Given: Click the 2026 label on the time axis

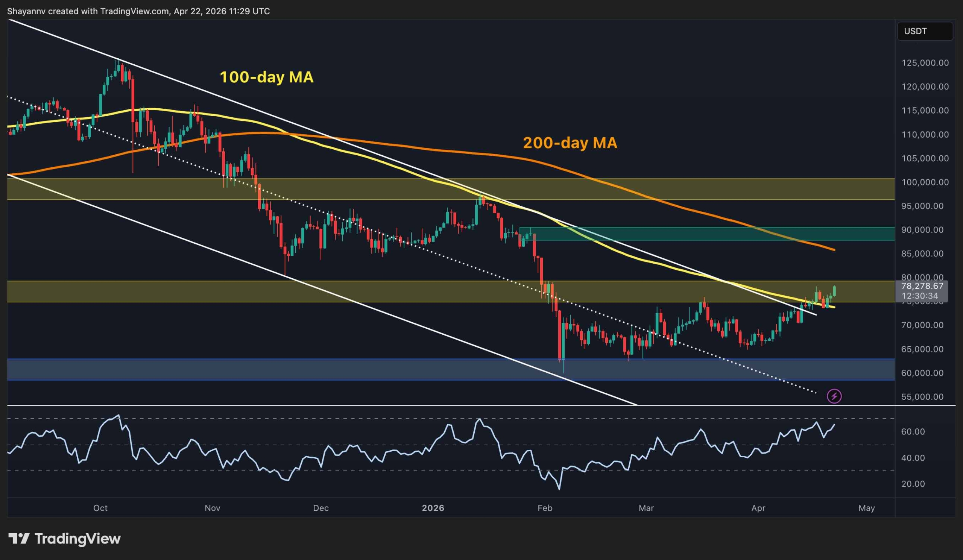Looking at the screenshot, I should pos(433,508).
